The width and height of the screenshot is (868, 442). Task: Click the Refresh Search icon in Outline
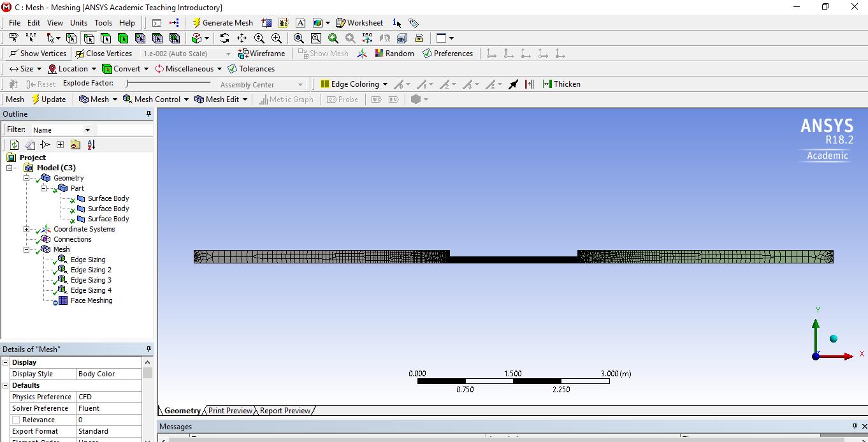(x=14, y=145)
